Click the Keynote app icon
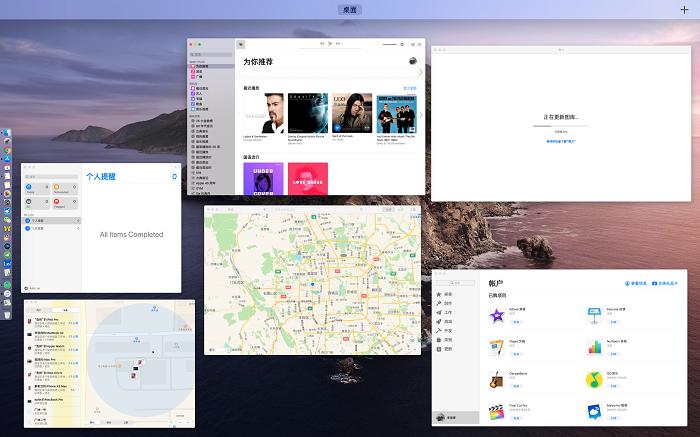This screenshot has width=700, height=437. tap(592, 315)
